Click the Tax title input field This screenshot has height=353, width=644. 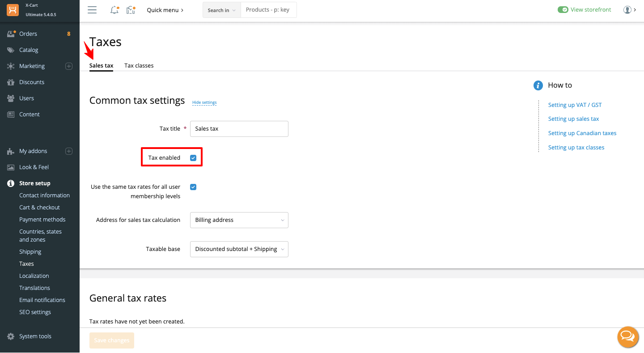point(239,129)
